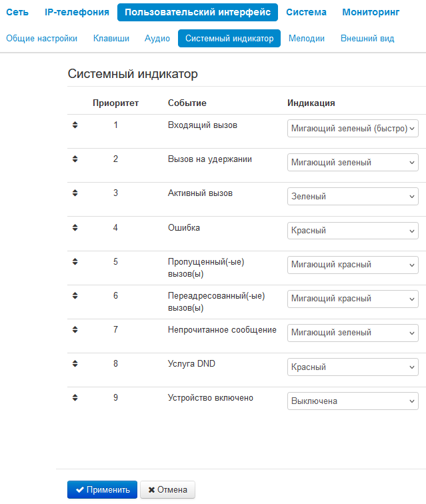Click the reorder handle for Непрочитанное сообщение
Screen dimensions: 426x504
[x=75, y=329]
